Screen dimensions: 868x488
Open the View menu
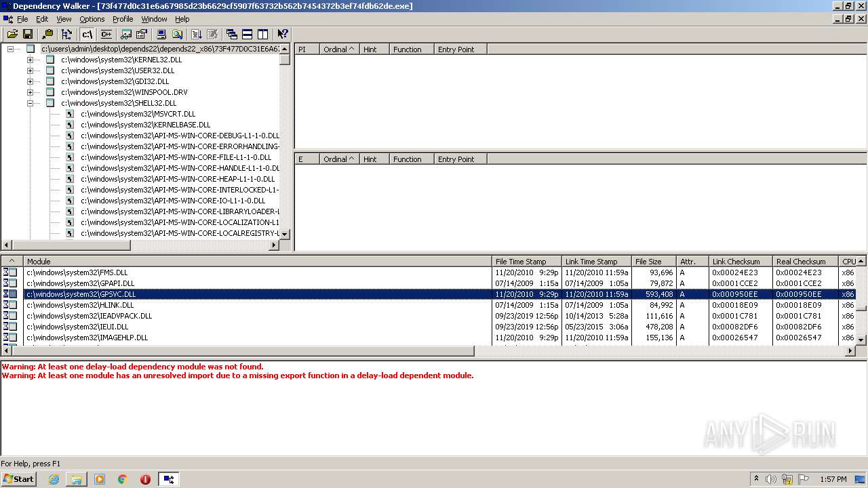(64, 19)
